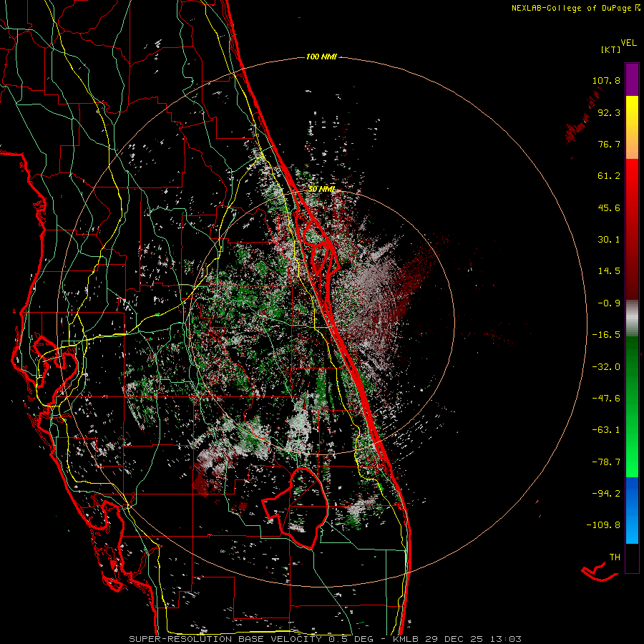The height and width of the screenshot is (644, 644).
Task: Click the blue segment of the velocity color bar
Action: tap(632, 510)
